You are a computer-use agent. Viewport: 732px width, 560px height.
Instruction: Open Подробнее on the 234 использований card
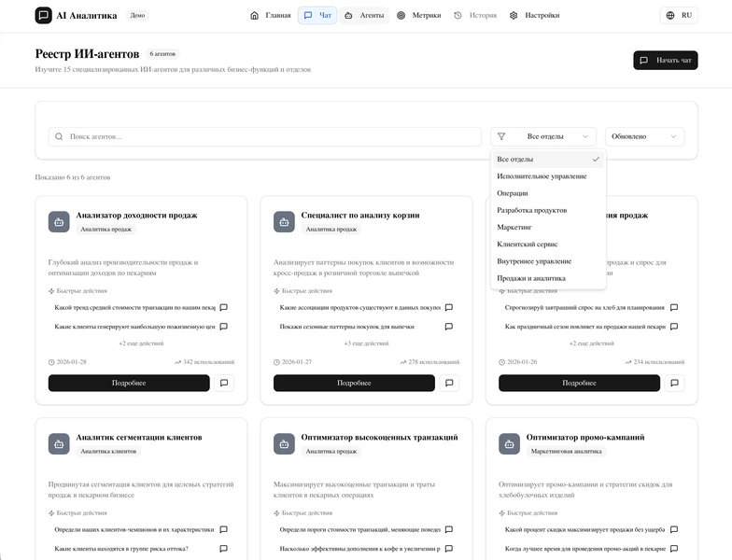pos(579,383)
